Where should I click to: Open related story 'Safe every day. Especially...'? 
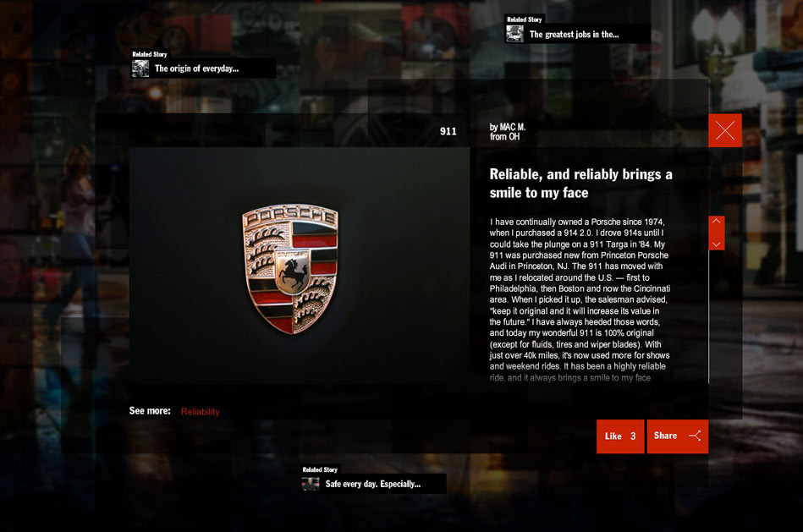tap(373, 484)
